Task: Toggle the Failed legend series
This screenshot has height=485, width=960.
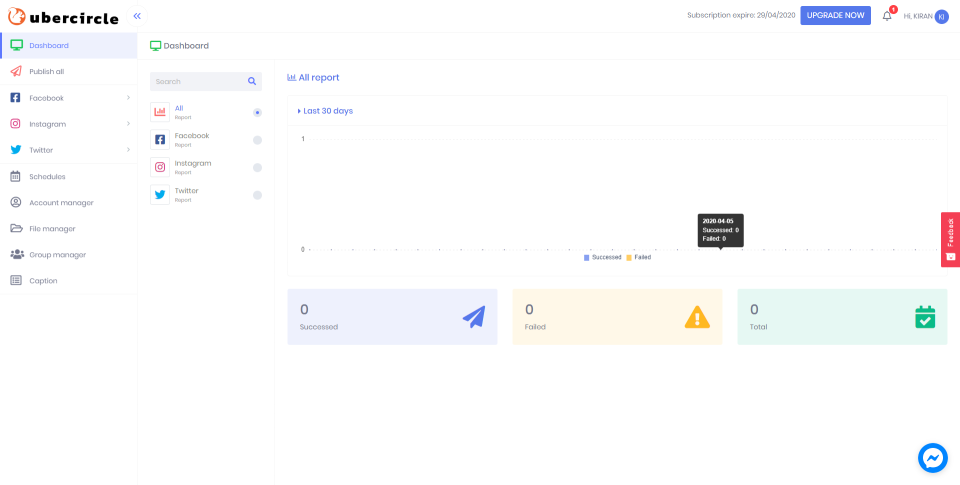Action: (639, 258)
